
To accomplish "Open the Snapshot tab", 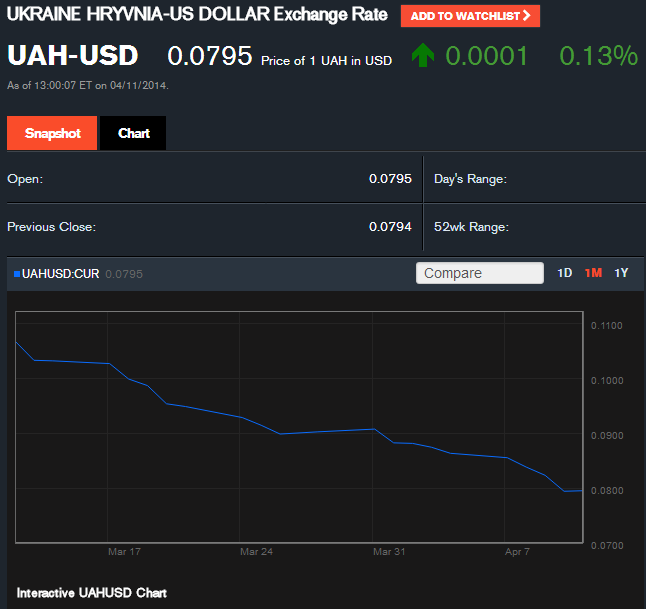I will pyautogui.click(x=52, y=134).
